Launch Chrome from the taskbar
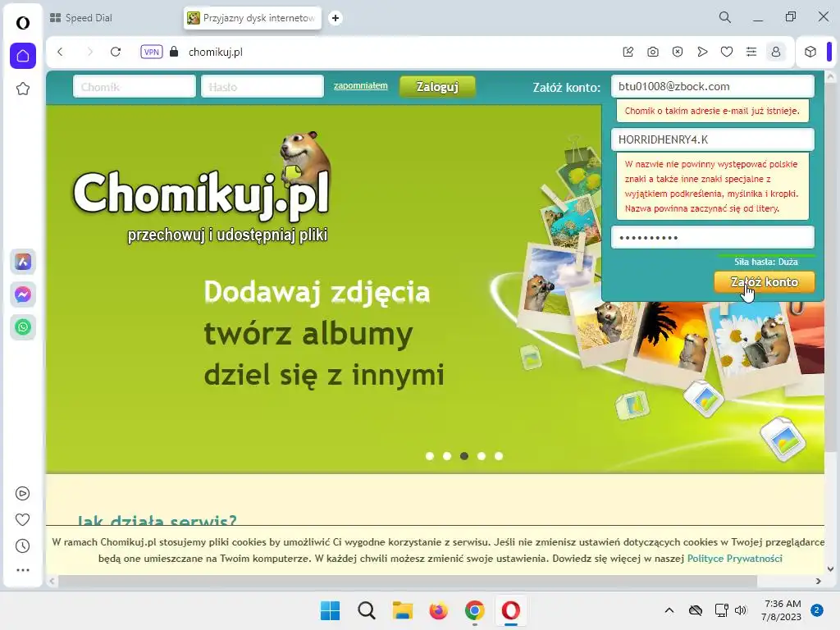Image resolution: width=840 pixels, height=630 pixels. (x=475, y=610)
